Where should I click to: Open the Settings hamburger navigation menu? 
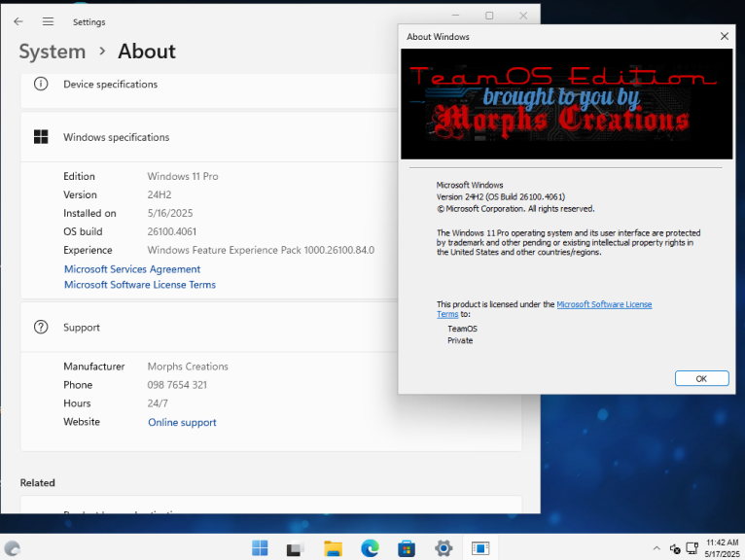[x=48, y=21]
